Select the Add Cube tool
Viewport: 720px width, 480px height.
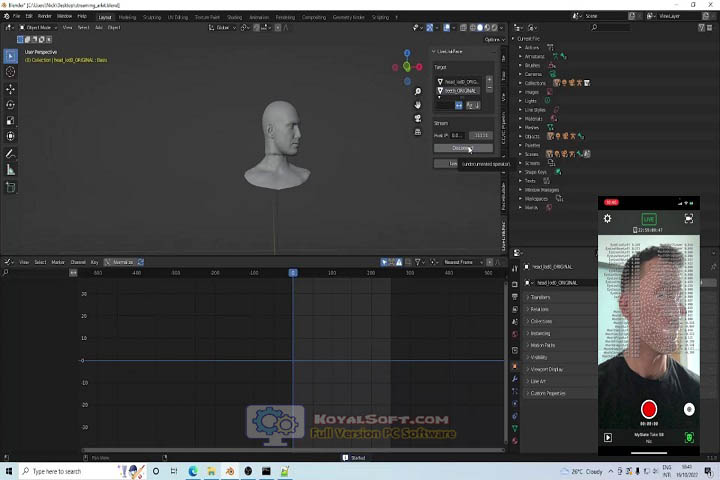pyautogui.click(x=11, y=187)
